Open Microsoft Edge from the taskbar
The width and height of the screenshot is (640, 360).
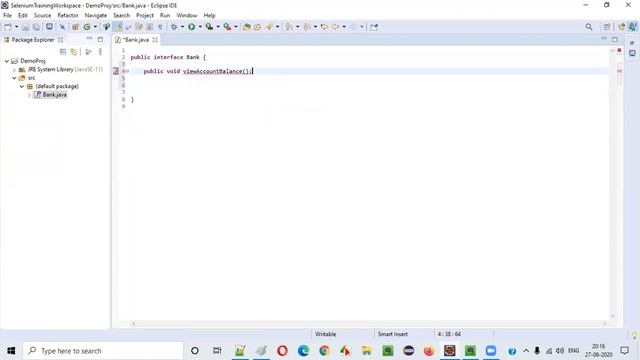click(x=303, y=351)
